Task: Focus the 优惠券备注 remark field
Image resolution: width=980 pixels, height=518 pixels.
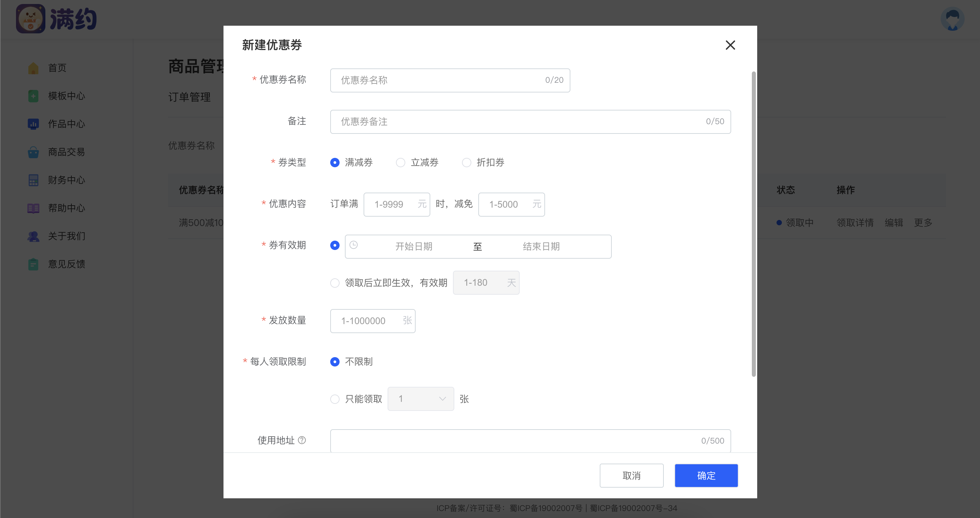Action: click(x=530, y=122)
